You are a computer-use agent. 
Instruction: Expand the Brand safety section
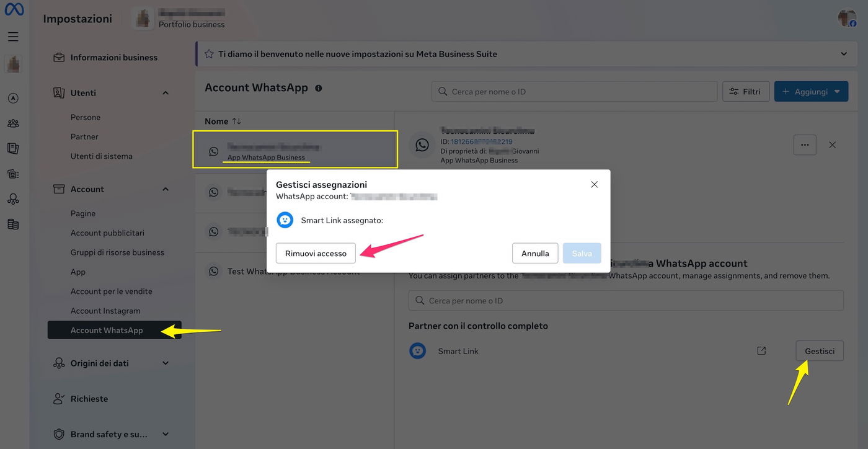pyautogui.click(x=166, y=434)
